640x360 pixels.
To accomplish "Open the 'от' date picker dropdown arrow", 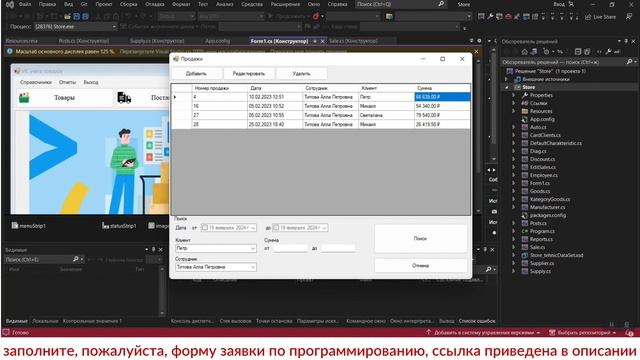I will (x=253, y=228).
